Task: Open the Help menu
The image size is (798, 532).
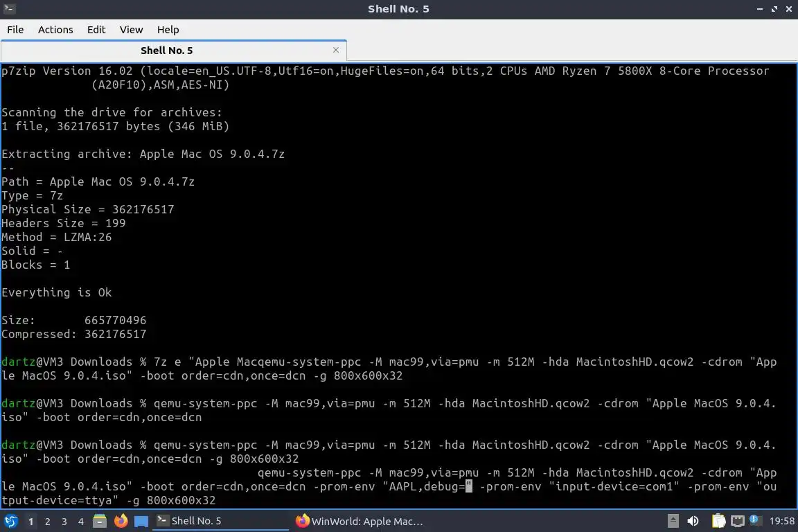Action: 168,30
